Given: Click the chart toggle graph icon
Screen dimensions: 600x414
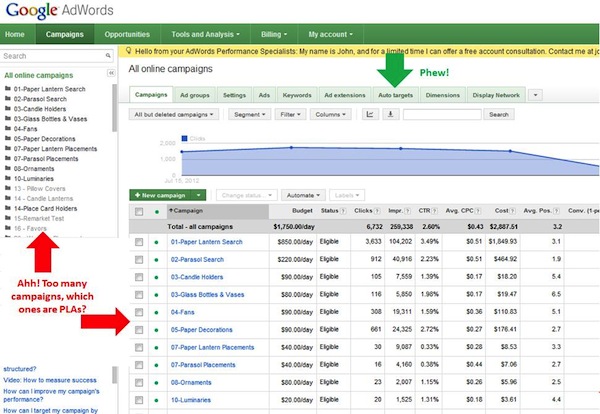Looking at the screenshot, I should point(371,115).
